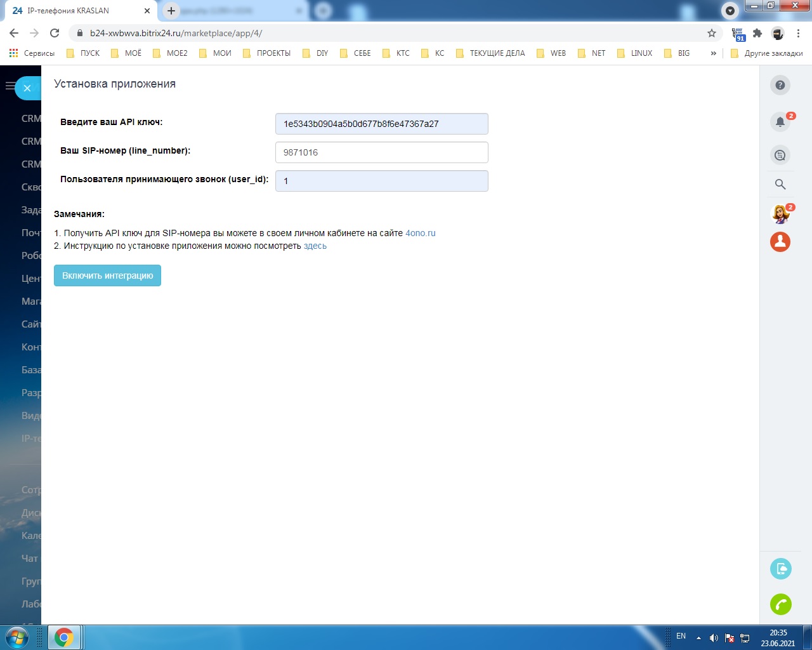Image resolution: width=812 pixels, height=650 pixels.
Task: Close the IP-телефония KRASLAN tab
Action: coord(147,11)
